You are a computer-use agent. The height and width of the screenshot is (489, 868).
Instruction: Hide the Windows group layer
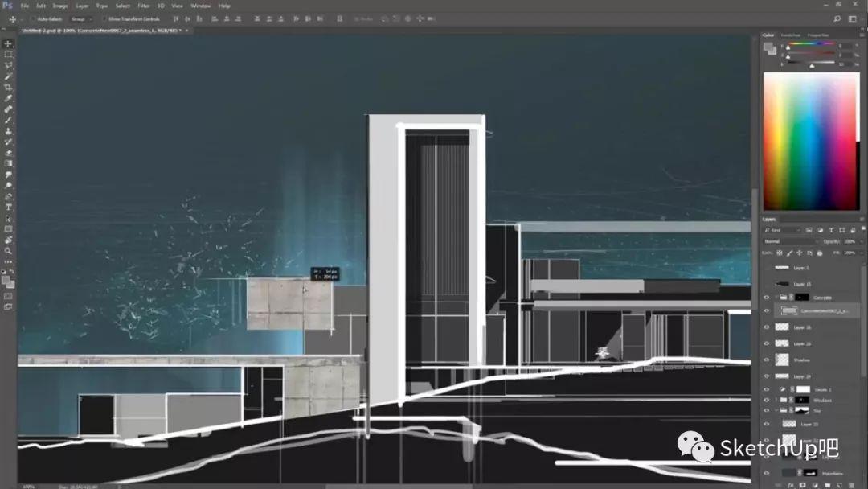point(767,400)
